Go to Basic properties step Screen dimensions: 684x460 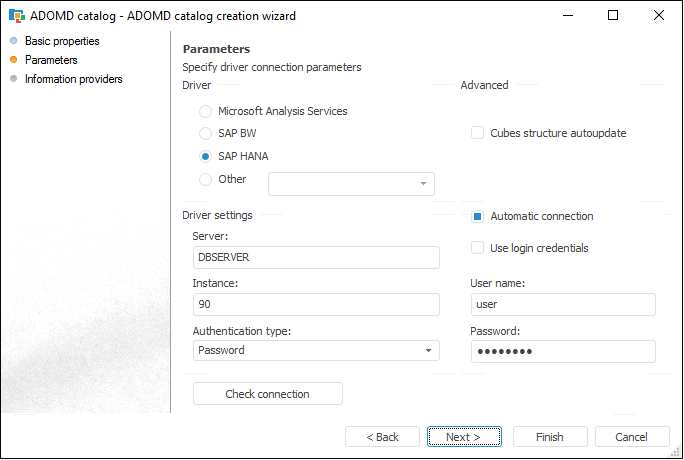(62, 41)
